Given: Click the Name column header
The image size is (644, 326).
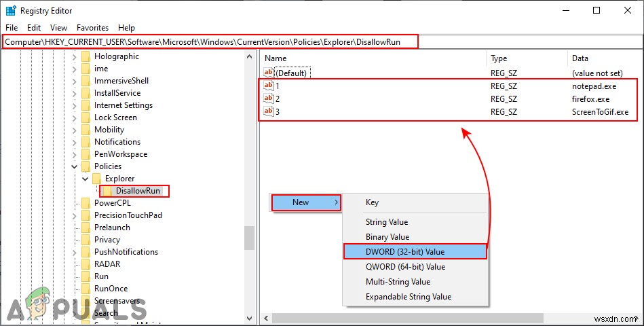Looking at the screenshot, I should tap(373, 58).
